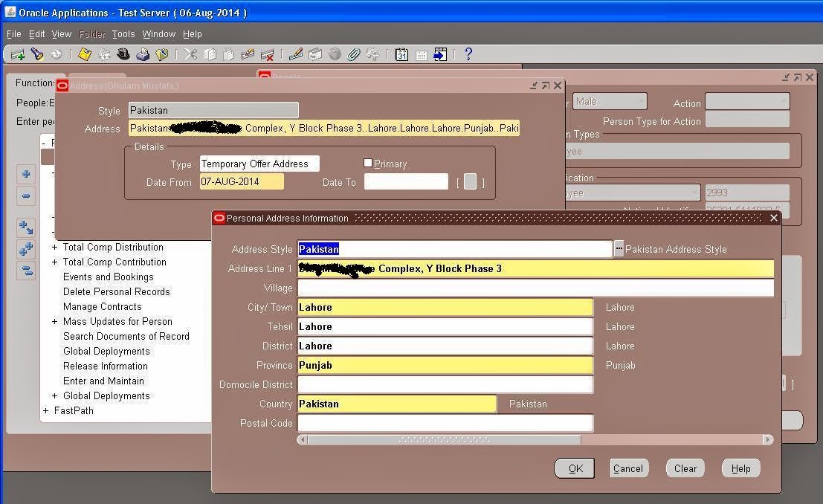
Task: Open Window Help via calendar '31' icon
Action: coord(401,54)
